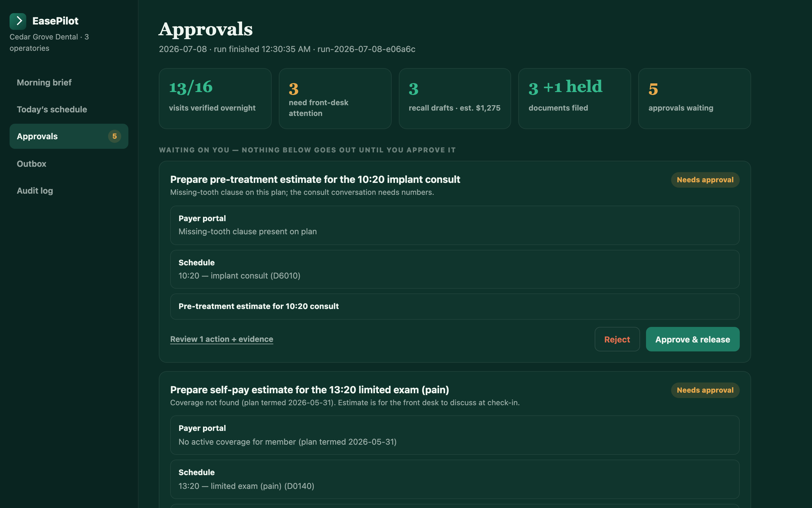
Task: Click the run-2026-07-08-e06a6c run ID text
Action: click(366, 49)
